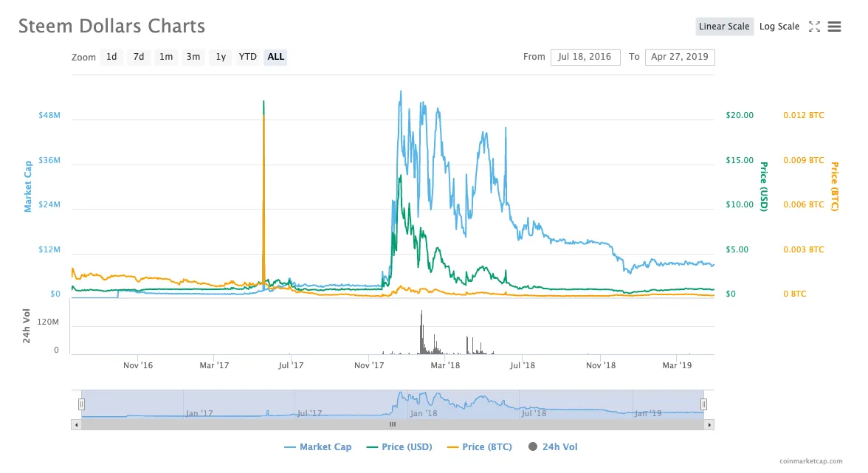Click the coinmarketcap.com credit text
The width and height of the screenshot is (868, 473).
(811, 461)
